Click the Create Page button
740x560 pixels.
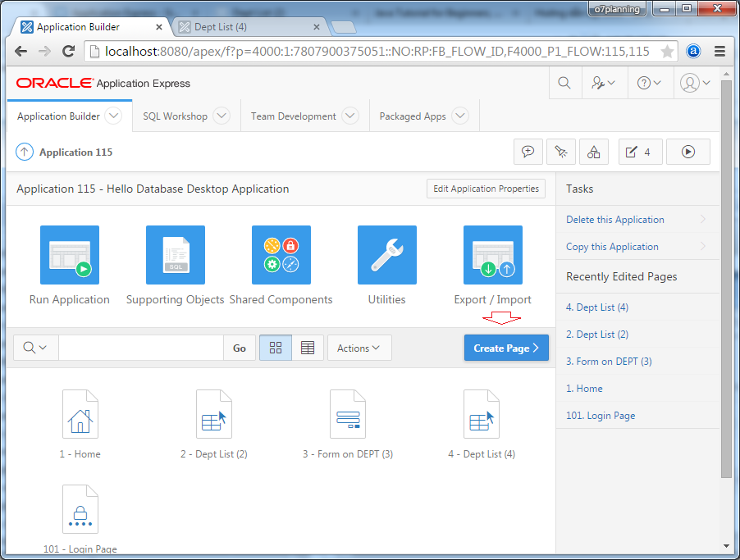(x=506, y=348)
